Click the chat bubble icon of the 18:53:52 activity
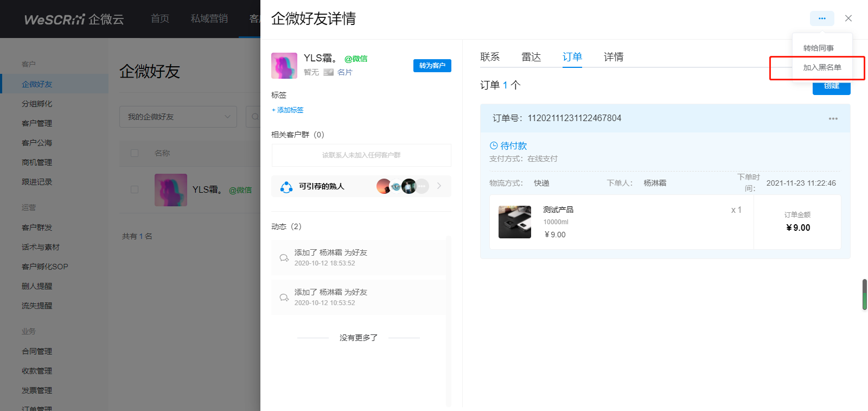Screen dimensions: 868x411 (284, 257)
